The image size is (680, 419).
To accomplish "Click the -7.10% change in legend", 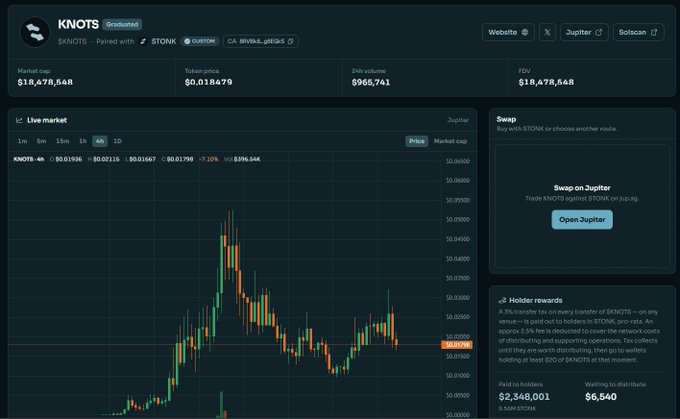I will pyautogui.click(x=209, y=159).
